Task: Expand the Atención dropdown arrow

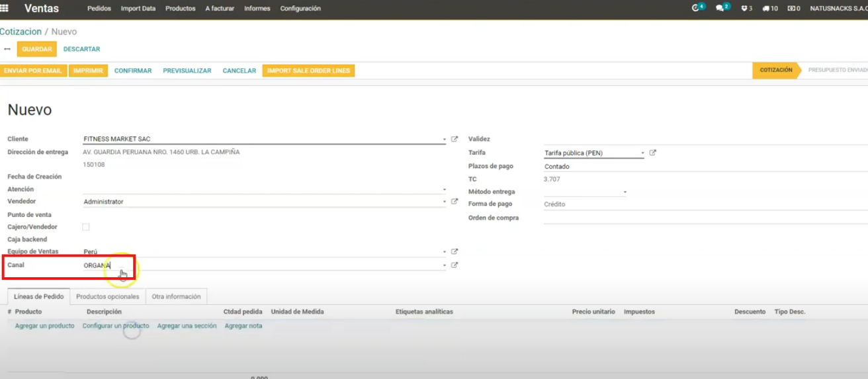Action: (x=444, y=190)
